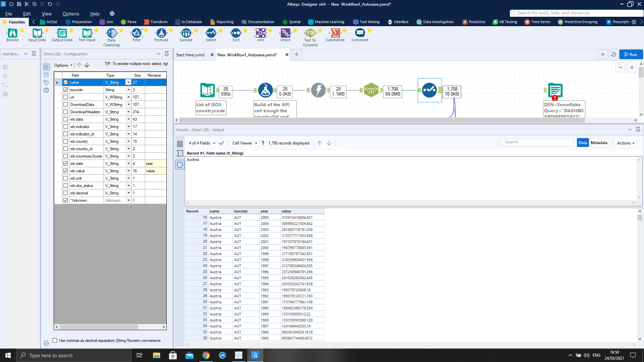Expand the Cell Viewer dropdown

coord(245,143)
